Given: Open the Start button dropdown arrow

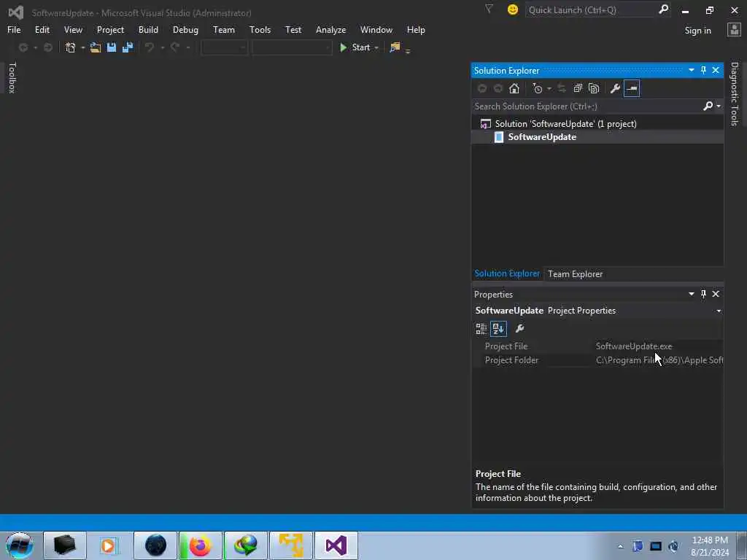Looking at the screenshot, I should 377,47.
